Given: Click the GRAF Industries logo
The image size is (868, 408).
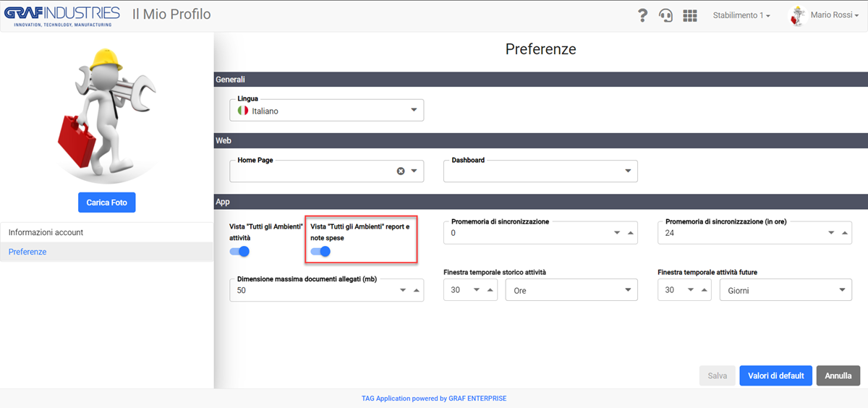Looking at the screenshot, I should tap(61, 16).
